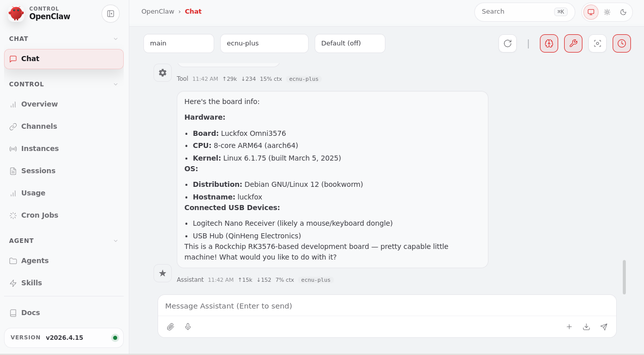Image resolution: width=644 pixels, height=355 pixels.
Task: Click the 'Message Assistant' input box
Action: pos(387,306)
